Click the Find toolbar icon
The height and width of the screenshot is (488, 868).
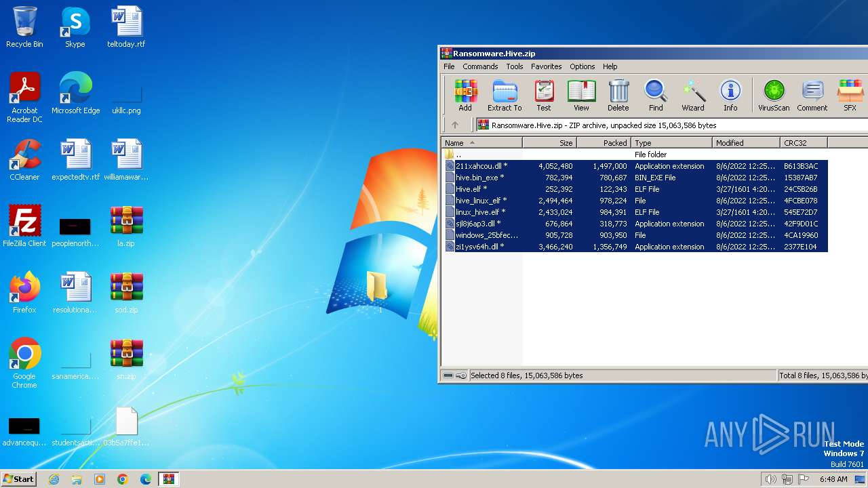point(656,95)
